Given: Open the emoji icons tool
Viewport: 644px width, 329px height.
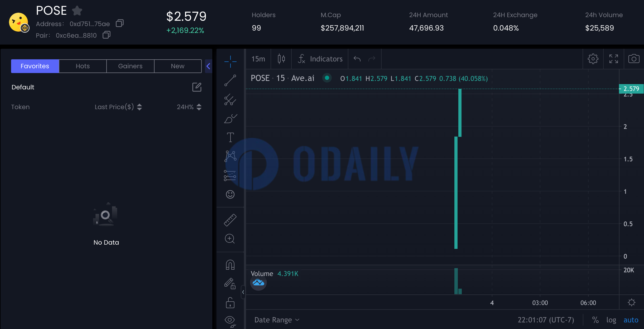Looking at the screenshot, I should point(230,194).
